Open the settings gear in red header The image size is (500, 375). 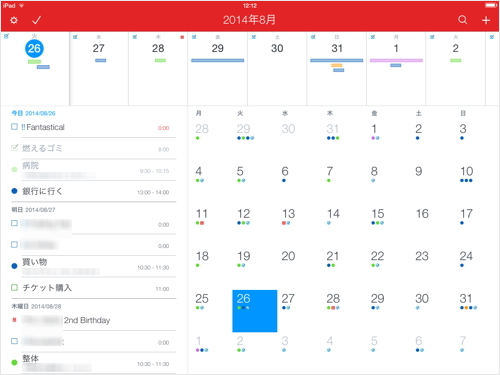pyautogui.click(x=14, y=20)
